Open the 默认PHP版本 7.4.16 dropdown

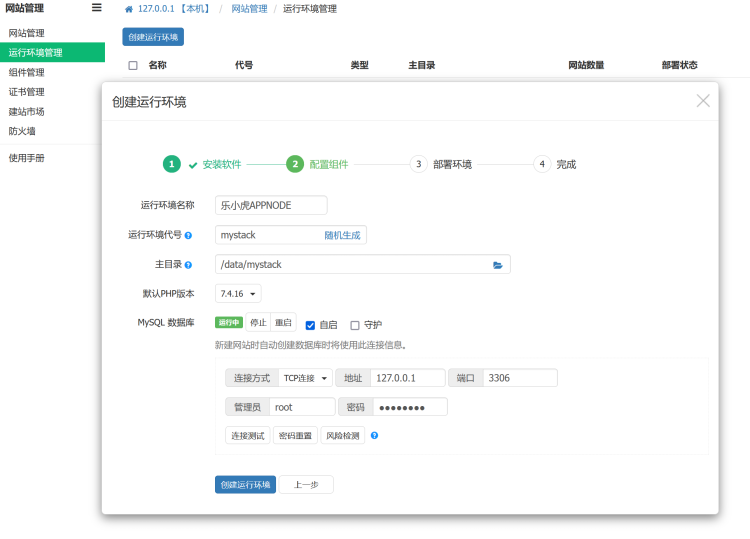coord(238,294)
